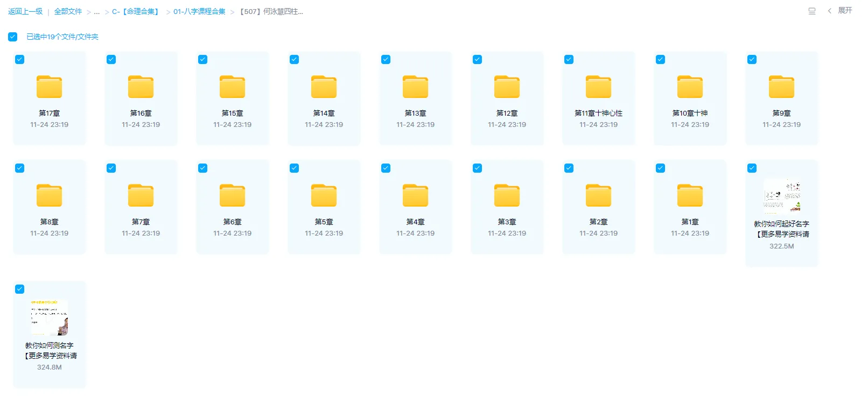This screenshot has width=868, height=397.
Task: Open the 第1章 folder icon
Action: coord(690,196)
